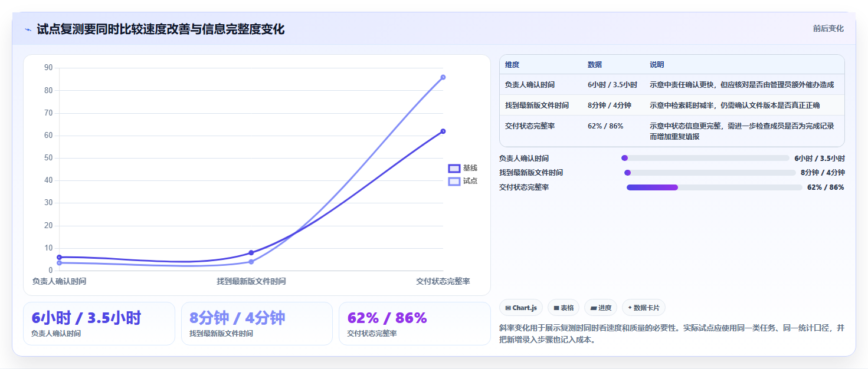Click the large 62% / 86% stat card
Viewport: 868px width, 369px height.
coord(415,324)
